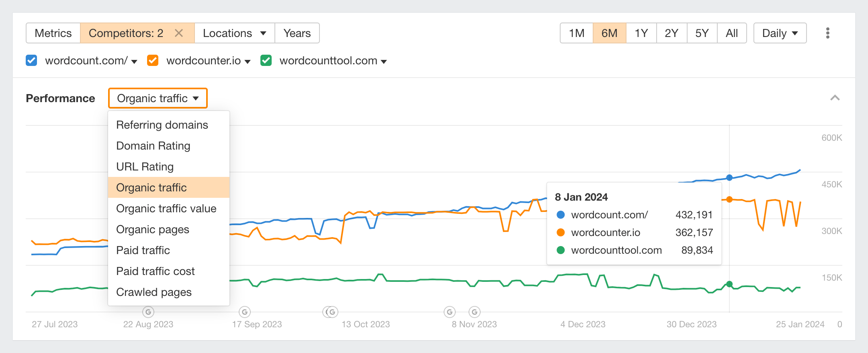Viewport: 868px width, 353px height.
Task: Select Paid traffic cost menu option
Action: (155, 271)
